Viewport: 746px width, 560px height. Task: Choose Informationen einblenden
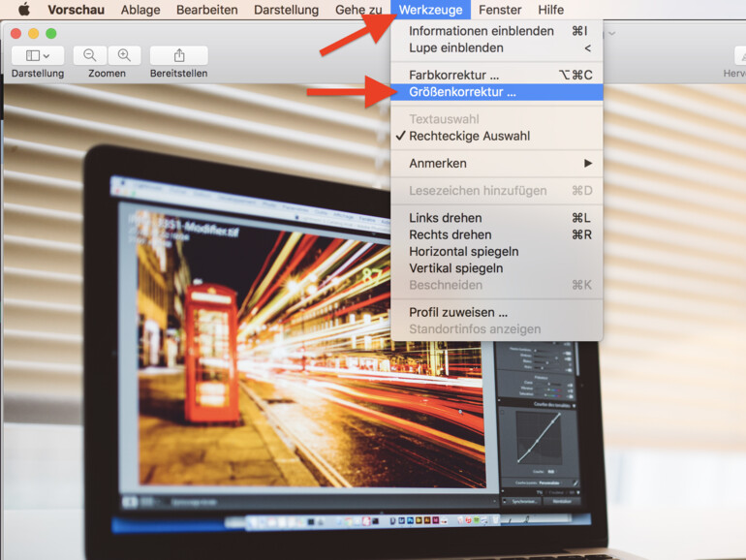click(497, 31)
